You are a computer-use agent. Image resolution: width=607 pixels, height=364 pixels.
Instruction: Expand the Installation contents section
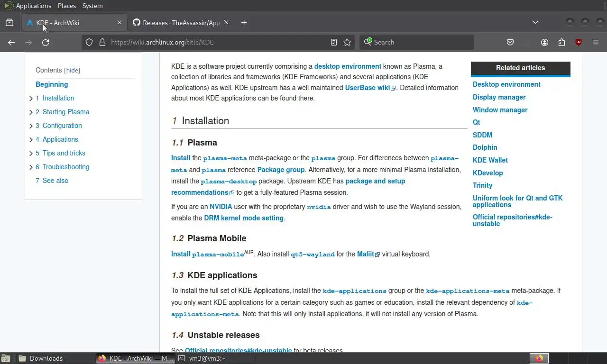click(x=31, y=99)
